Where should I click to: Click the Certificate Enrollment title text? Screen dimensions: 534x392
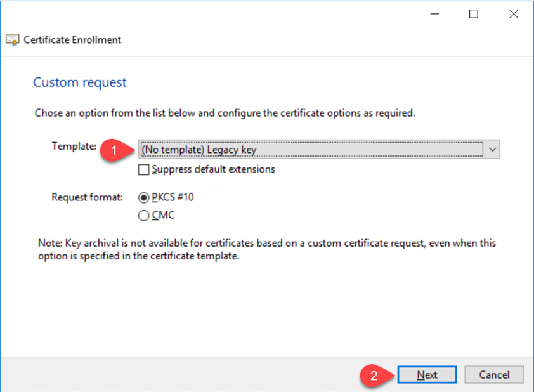pos(72,40)
